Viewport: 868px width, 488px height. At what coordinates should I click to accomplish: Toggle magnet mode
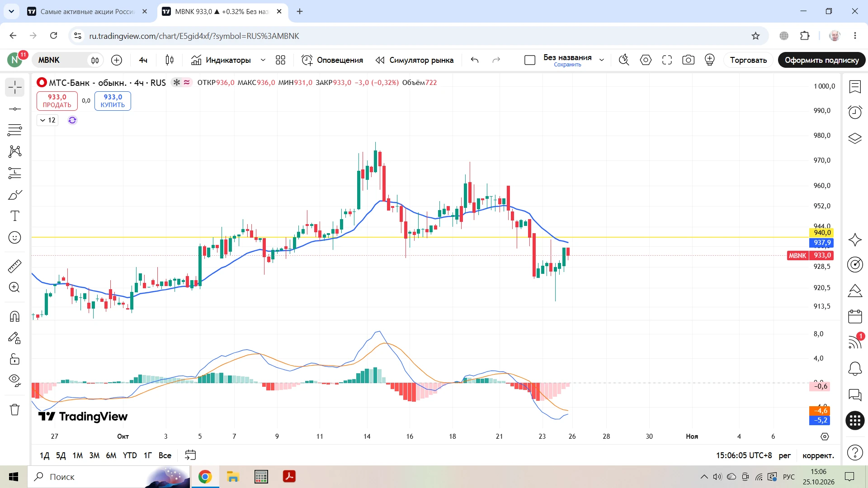pyautogui.click(x=14, y=316)
